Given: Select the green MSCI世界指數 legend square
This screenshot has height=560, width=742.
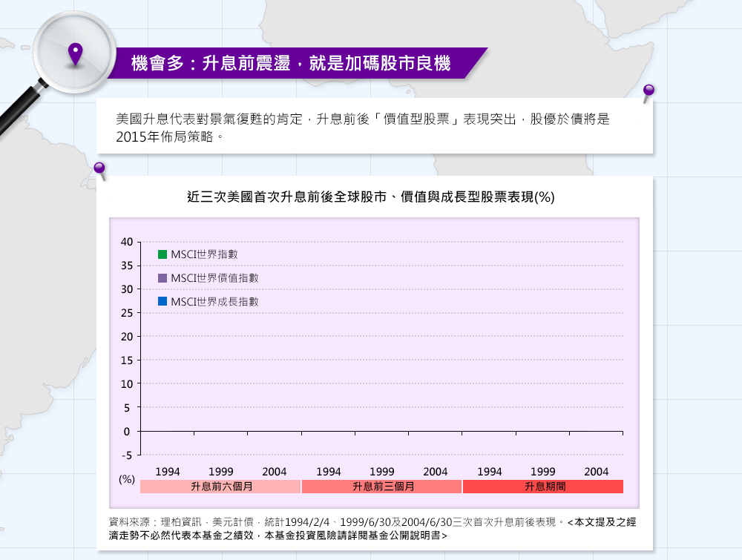Looking at the screenshot, I should click(x=162, y=254).
